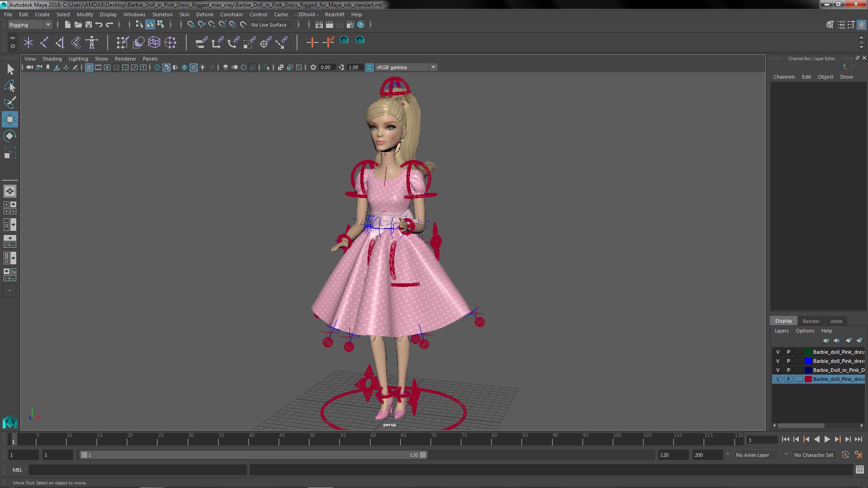Open the No Character Set dropdown
The height and width of the screenshot is (488, 868).
[x=814, y=455]
